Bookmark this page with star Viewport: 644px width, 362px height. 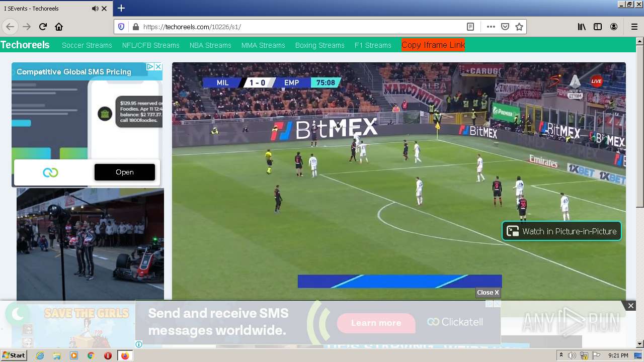coord(519,27)
